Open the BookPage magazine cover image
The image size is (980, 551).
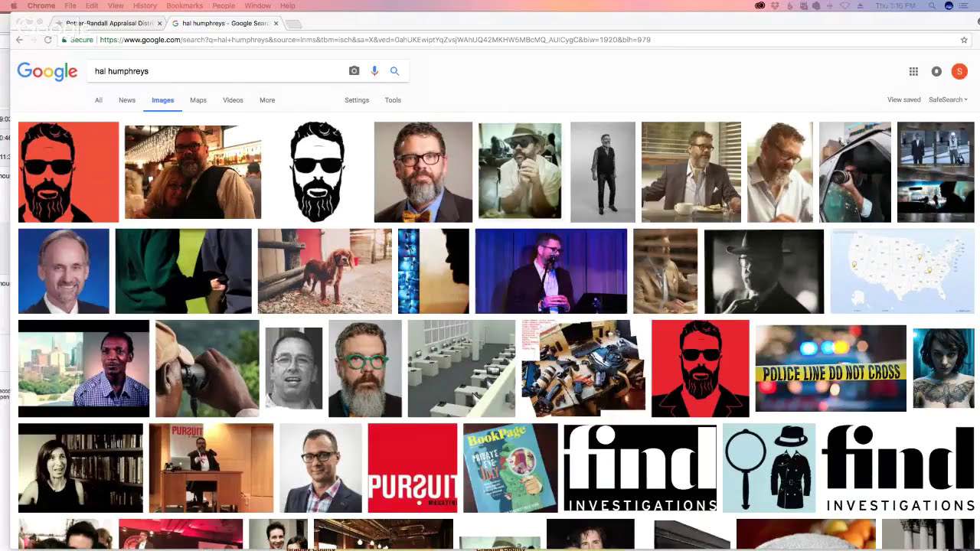coord(511,468)
